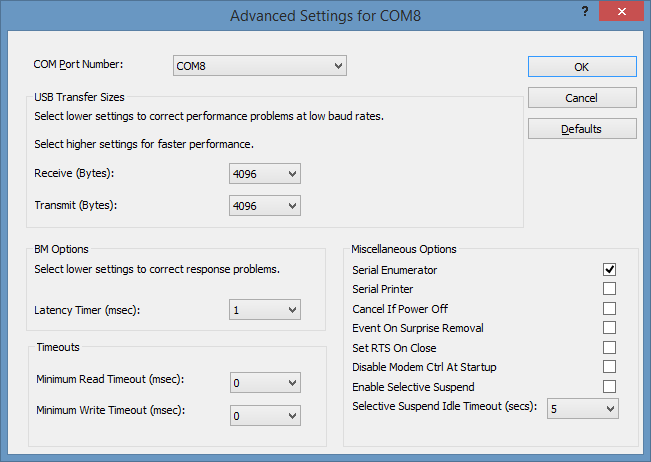The width and height of the screenshot is (651, 462).
Task: Click the Cancel button
Action: pyautogui.click(x=582, y=98)
